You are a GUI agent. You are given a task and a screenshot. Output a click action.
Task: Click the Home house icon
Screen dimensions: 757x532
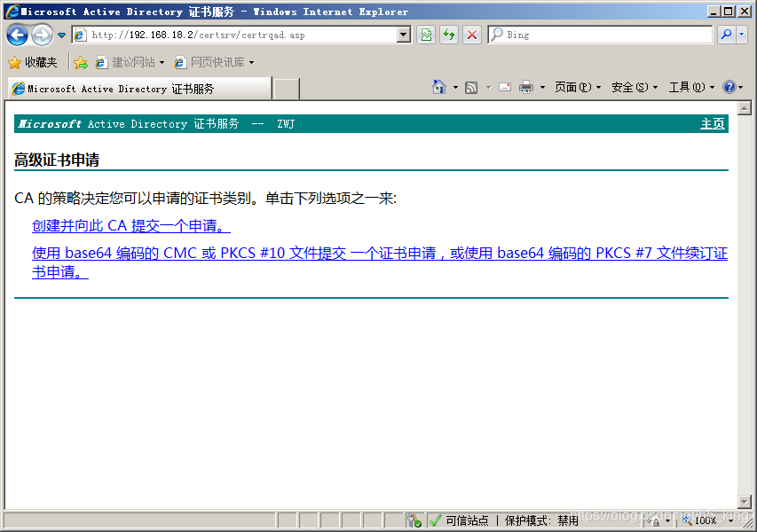439,87
